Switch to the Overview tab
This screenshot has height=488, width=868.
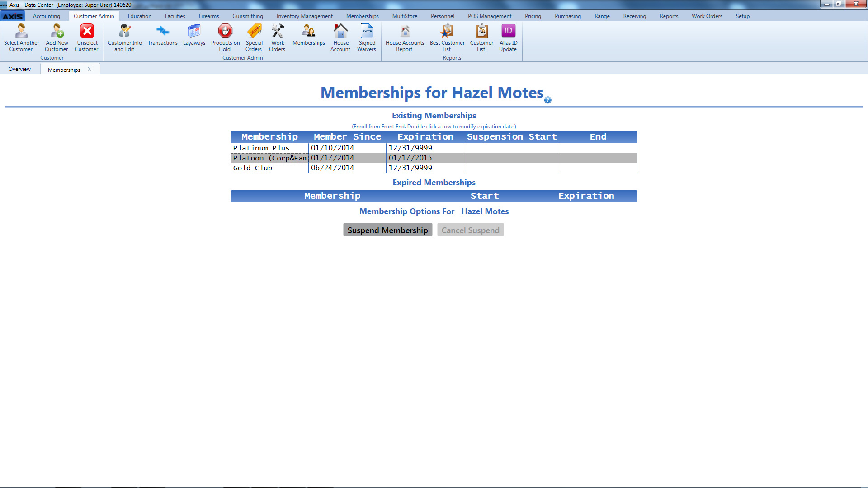point(19,69)
